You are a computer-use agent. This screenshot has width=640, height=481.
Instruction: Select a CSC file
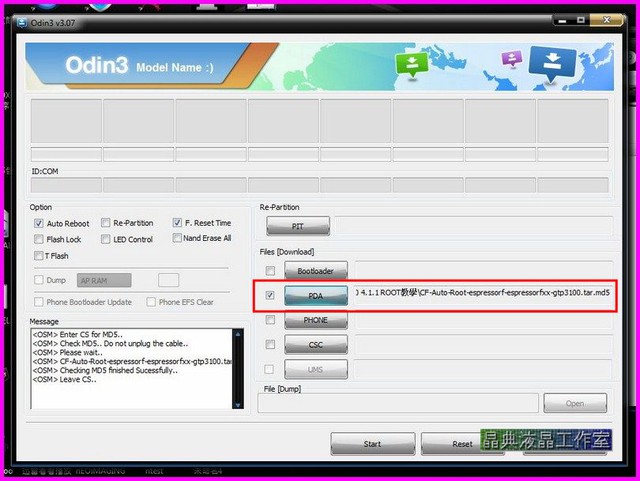315,345
